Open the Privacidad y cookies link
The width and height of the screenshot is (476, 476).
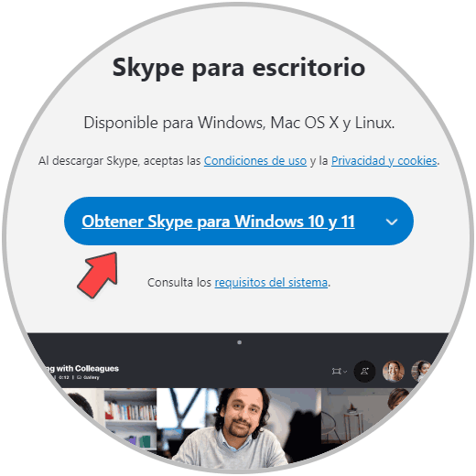point(384,161)
